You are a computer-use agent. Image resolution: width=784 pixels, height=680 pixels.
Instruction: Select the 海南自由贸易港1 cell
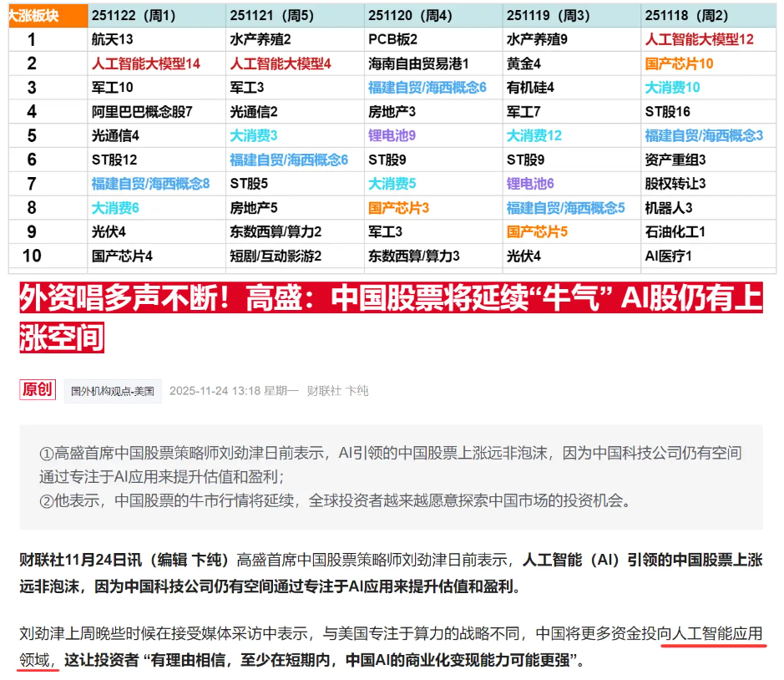(418, 63)
